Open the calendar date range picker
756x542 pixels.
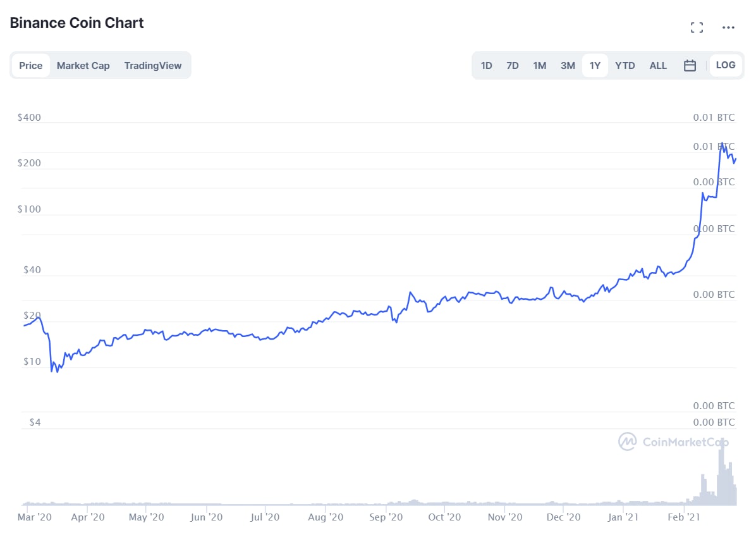[x=690, y=66]
